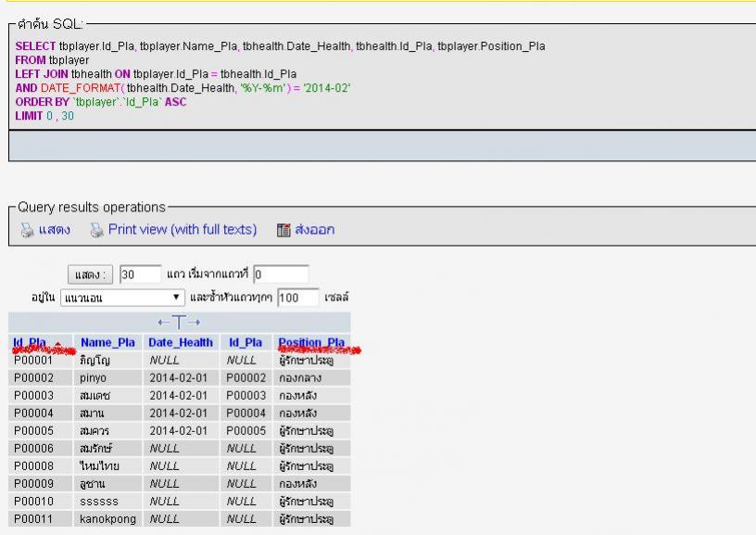Sort results by Date_Health column header
This screenshot has width=756, height=535.
click(x=181, y=342)
